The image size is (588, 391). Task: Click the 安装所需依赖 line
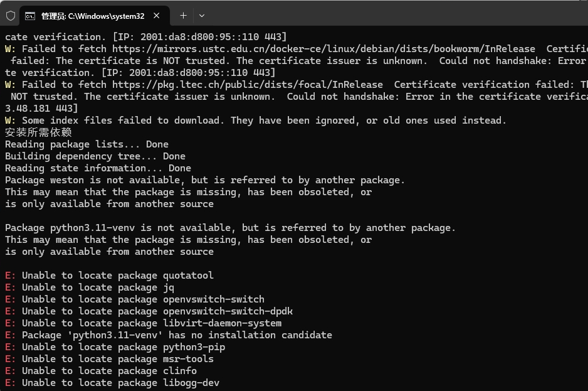click(39, 132)
